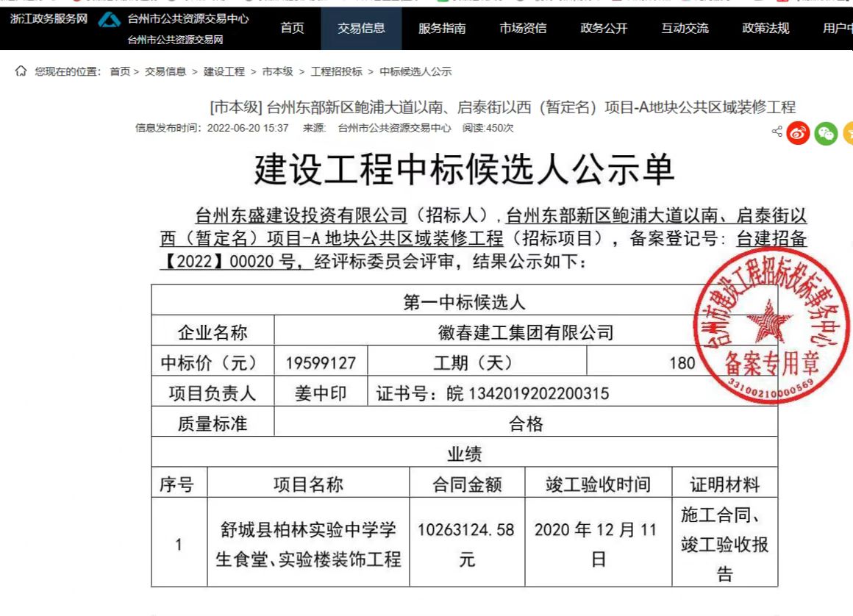Click the 企业名称 label cell
Screen dimensions: 853x616
[213, 332]
